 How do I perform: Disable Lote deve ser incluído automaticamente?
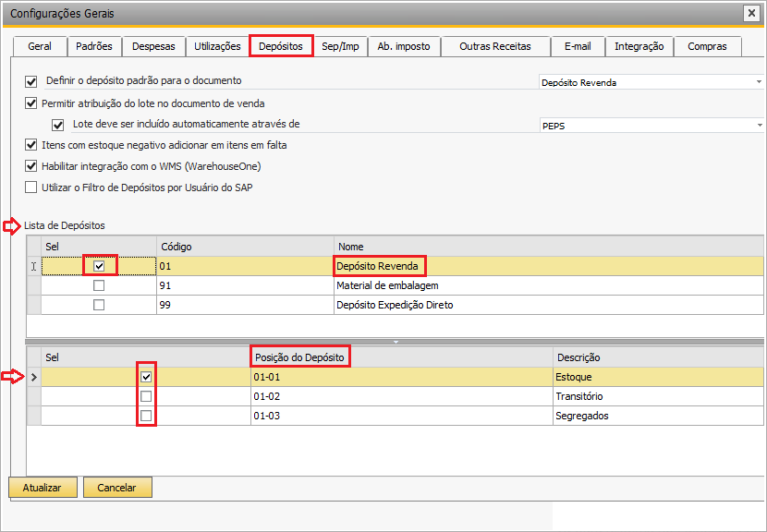click(57, 125)
